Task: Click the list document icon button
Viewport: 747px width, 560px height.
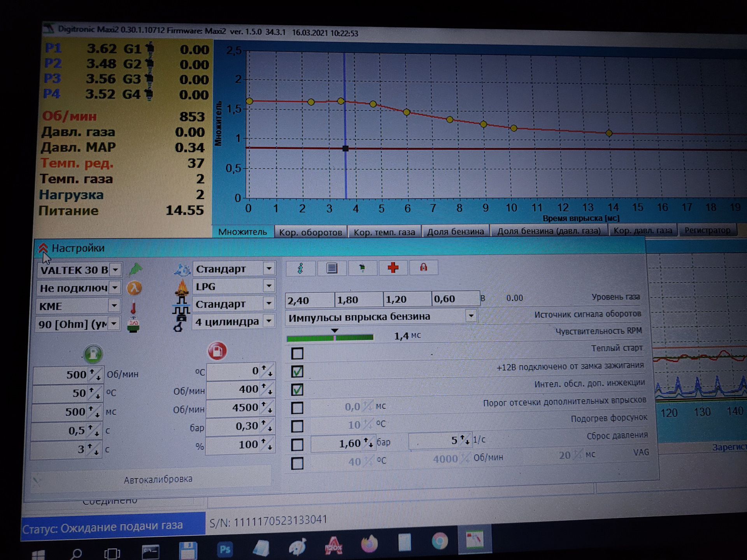Action: [331, 268]
